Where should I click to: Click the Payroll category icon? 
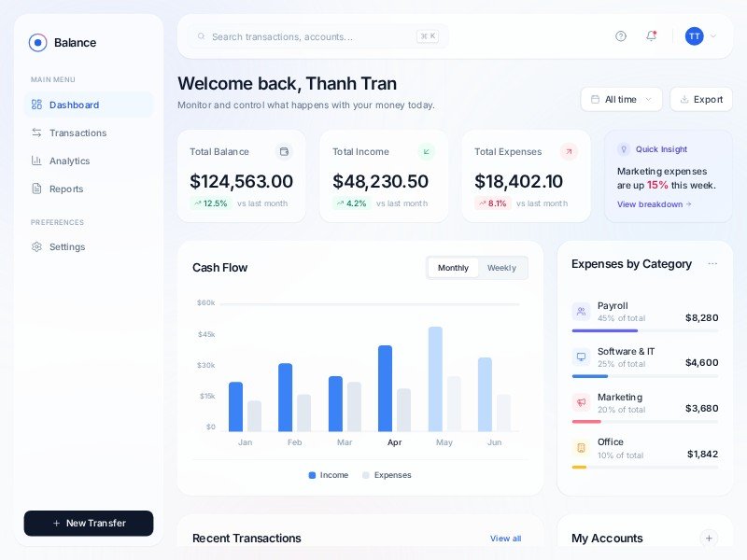point(581,312)
